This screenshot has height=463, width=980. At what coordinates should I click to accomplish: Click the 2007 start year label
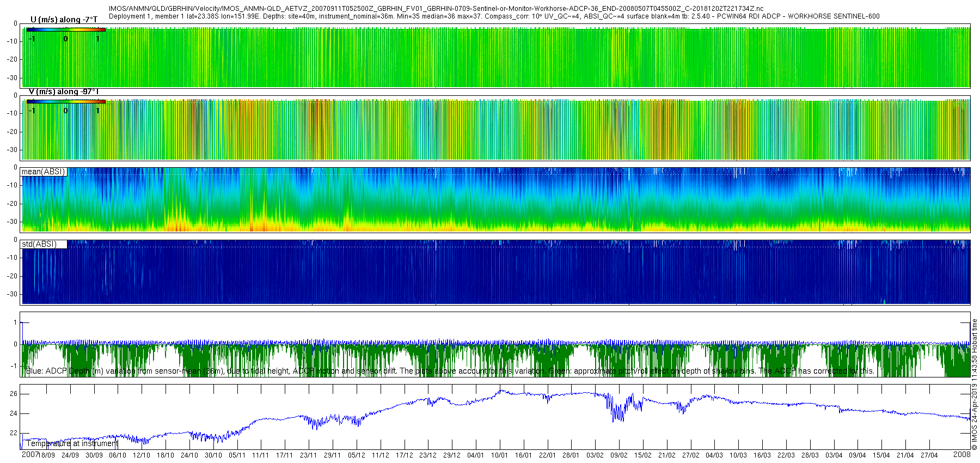pyautogui.click(x=30, y=454)
